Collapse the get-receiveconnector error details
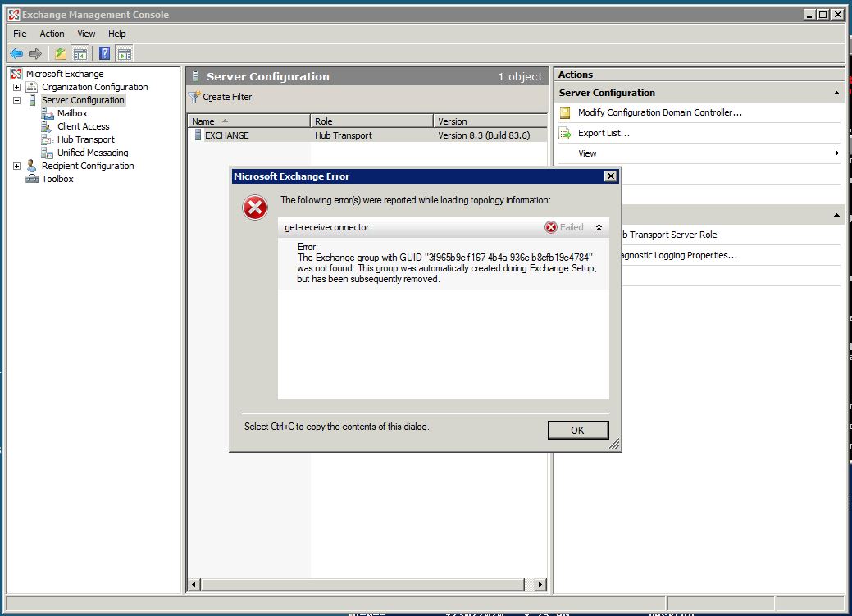The height and width of the screenshot is (616, 852). [599, 227]
